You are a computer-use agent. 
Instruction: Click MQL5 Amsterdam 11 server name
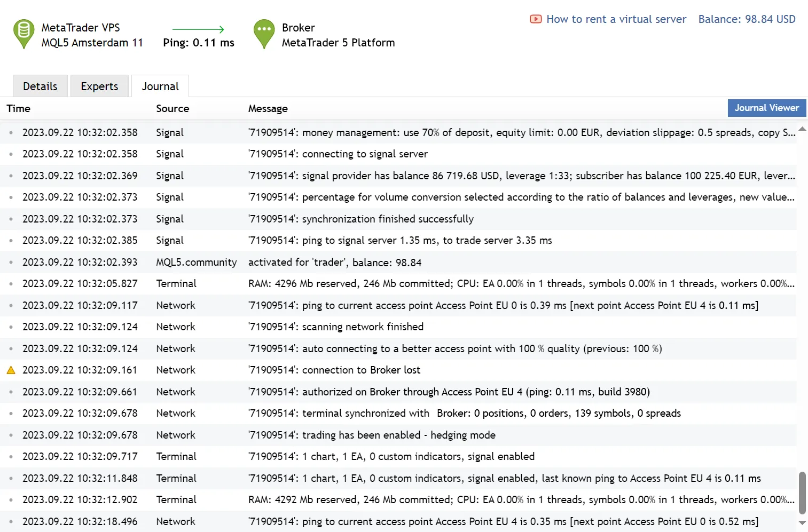[x=92, y=43]
